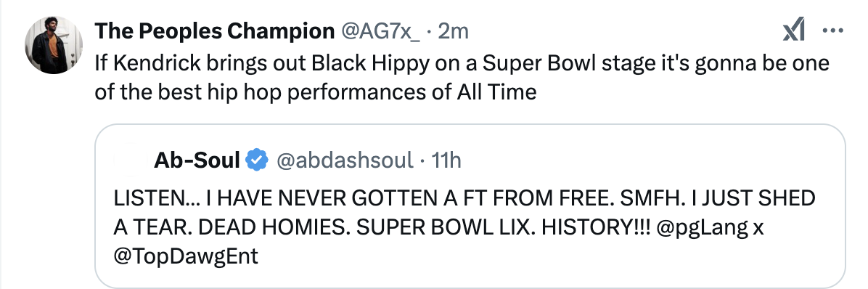Open the post starting 'If Kendrick brings out'
This screenshot has height=289, width=868.
[462, 78]
